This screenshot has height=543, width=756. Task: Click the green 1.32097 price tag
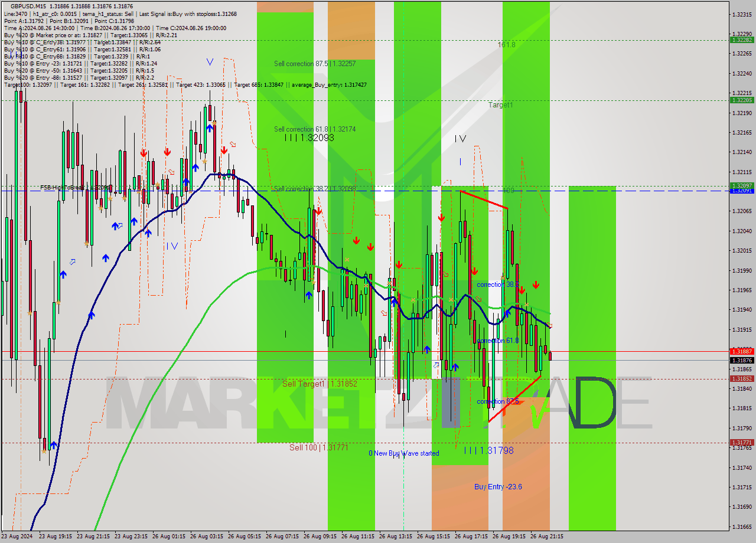[742, 185]
